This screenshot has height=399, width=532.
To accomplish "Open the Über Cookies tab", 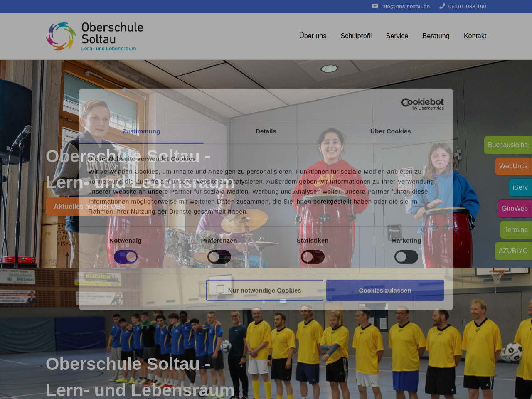I will point(390,131).
